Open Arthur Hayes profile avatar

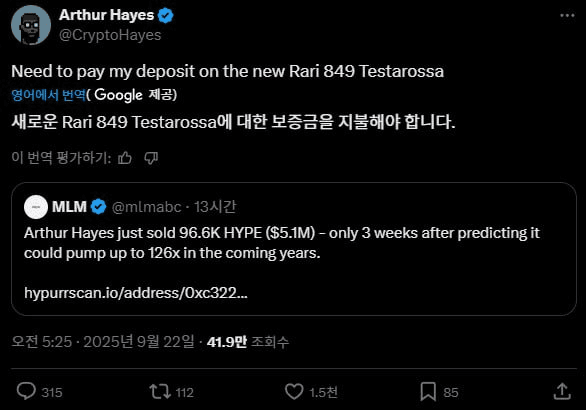(x=31, y=25)
